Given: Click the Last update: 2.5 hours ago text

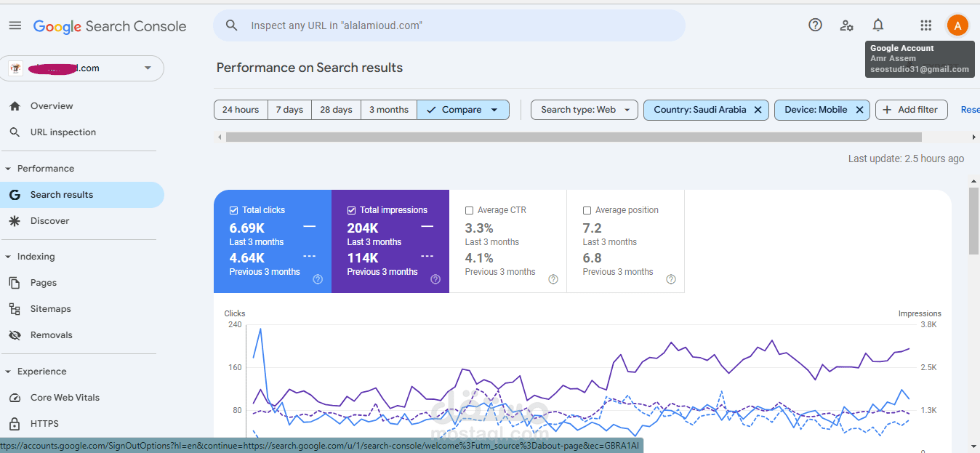Looking at the screenshot, I should pyautogui.click(x=906, y=159).
